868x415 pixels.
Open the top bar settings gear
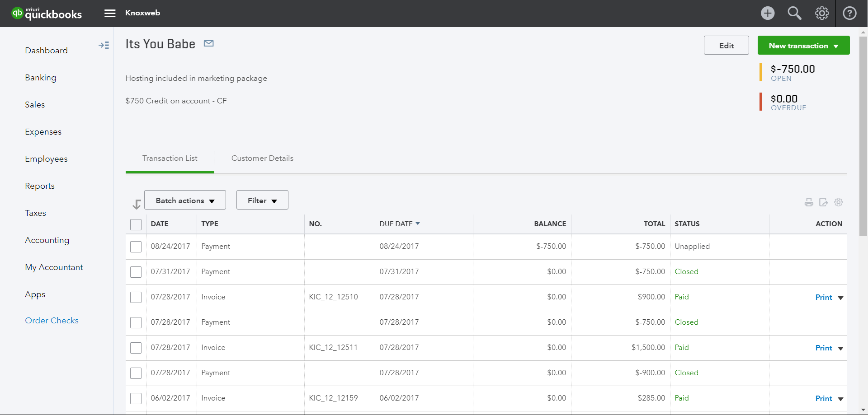(821, 13)
